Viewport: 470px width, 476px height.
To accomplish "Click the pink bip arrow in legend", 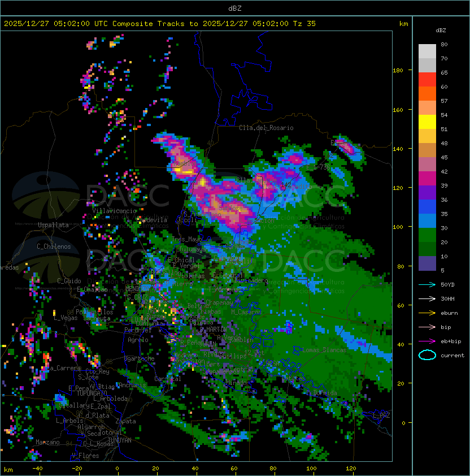I will pyautogui.click(x=427, y=327).
